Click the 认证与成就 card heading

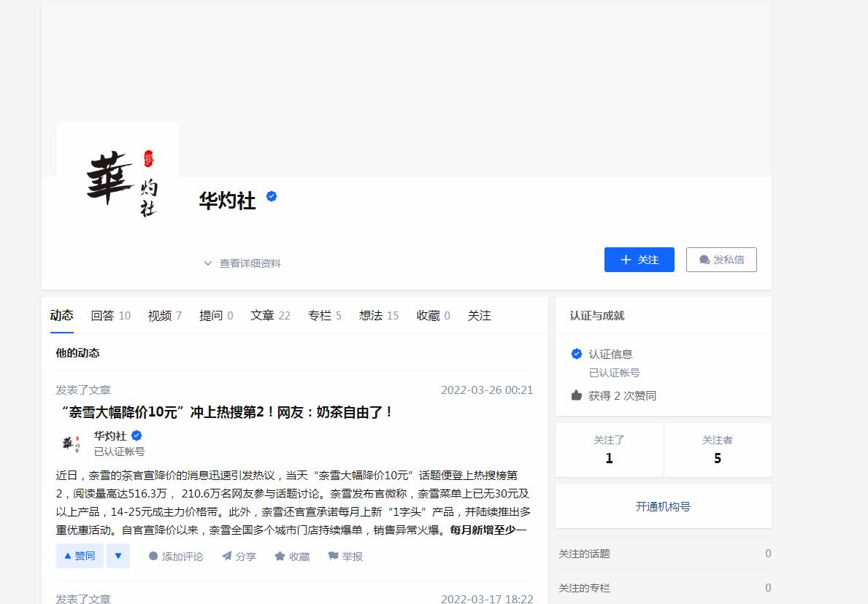click(596, 316)
